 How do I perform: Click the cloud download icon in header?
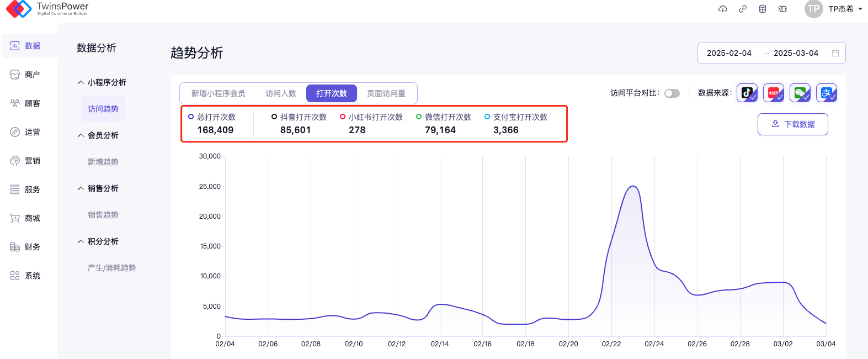click(x=723, y=9)
